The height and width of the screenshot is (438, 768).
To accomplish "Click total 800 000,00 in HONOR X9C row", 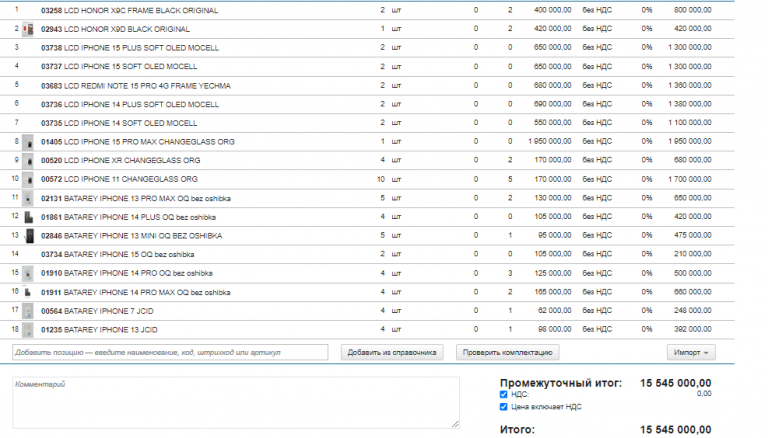I will pyautogui.click(x=693, y=10).
